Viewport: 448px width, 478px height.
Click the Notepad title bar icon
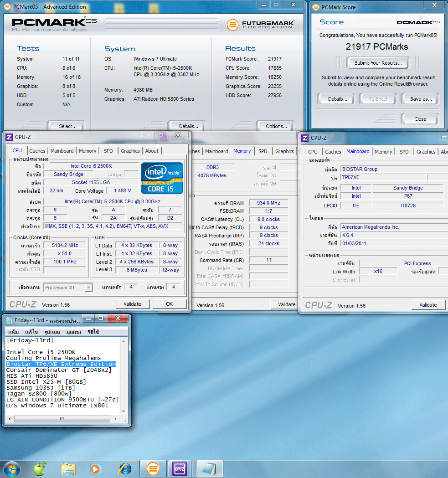point(9,320)
